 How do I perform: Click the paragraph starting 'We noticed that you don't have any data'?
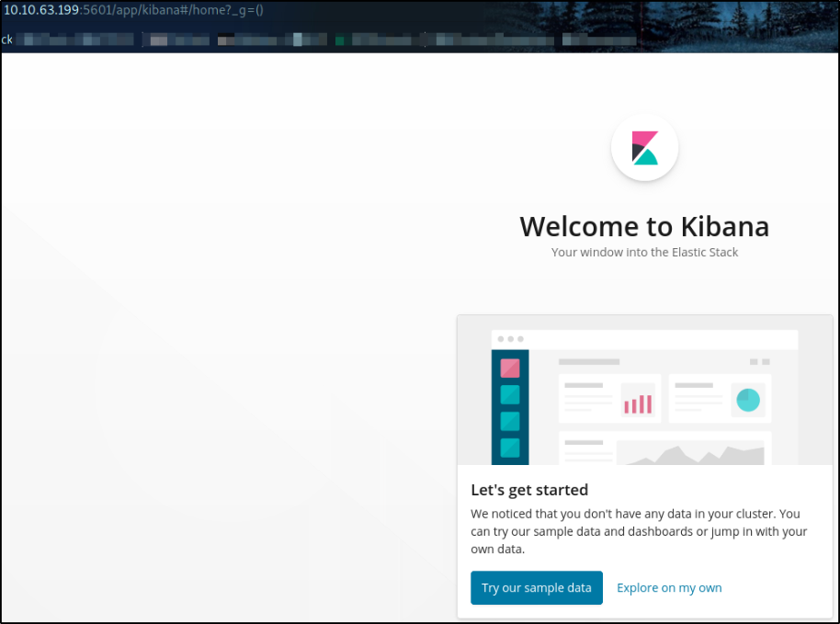tap(639, 531)
